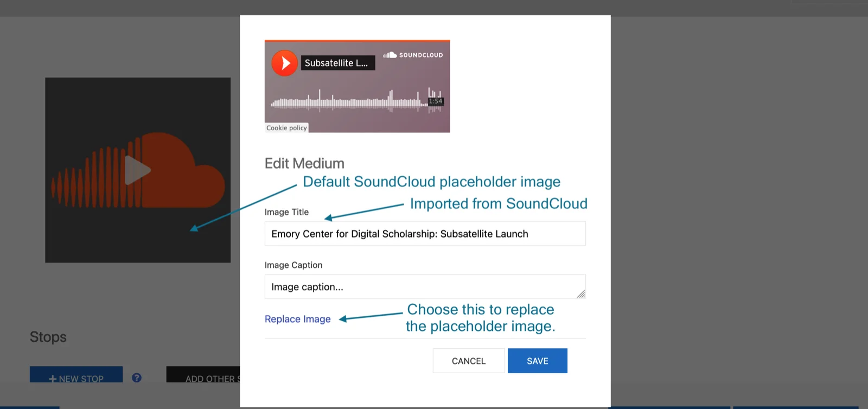The width and height of the screenshot is (868, 409).
Task: Open the help question mark icon beside New Stop
Action: [137, 378]
